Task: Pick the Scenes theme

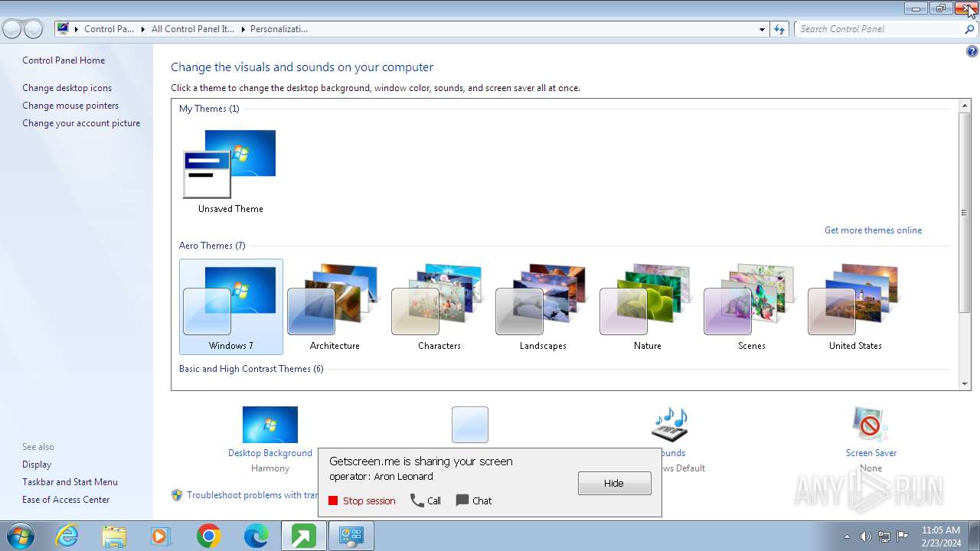Action: pos(751,307)
